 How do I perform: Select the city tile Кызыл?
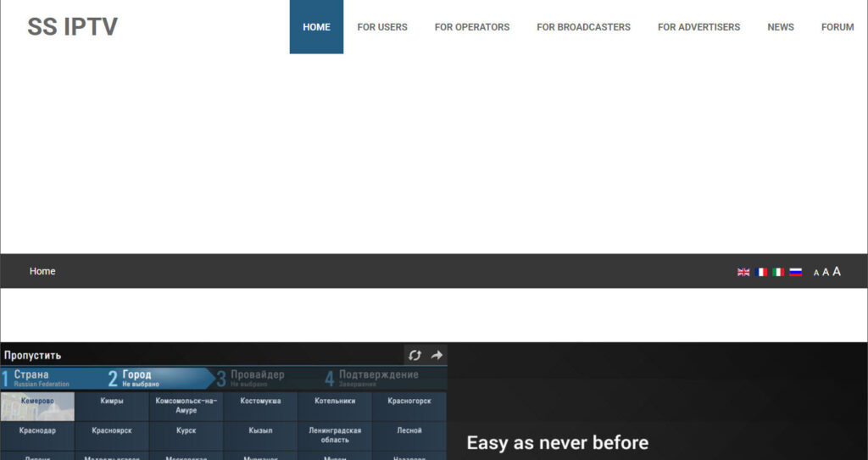click(x=261, y=435)
